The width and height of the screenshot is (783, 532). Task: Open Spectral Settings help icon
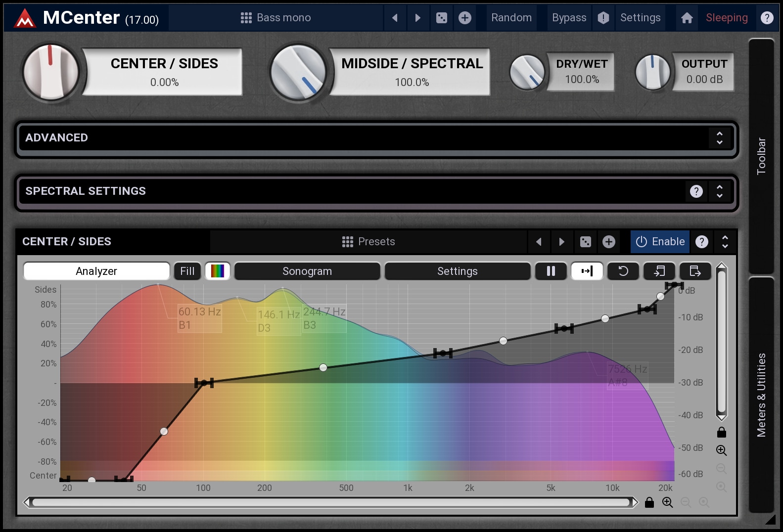(696, 191)
